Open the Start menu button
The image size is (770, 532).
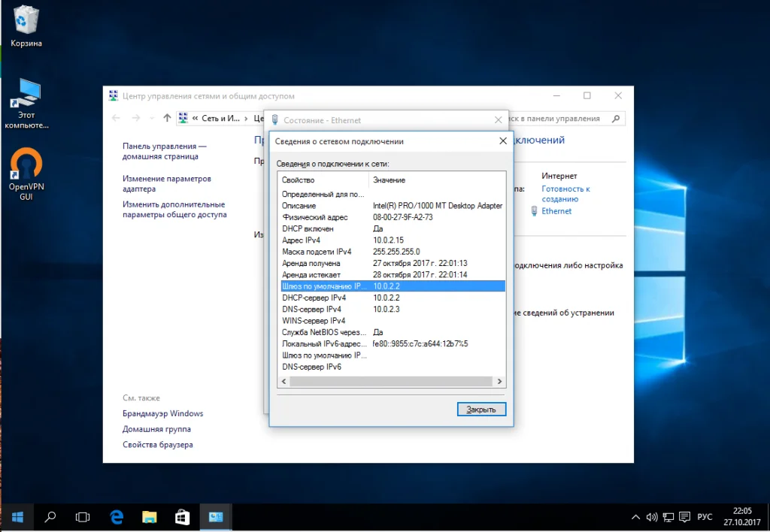point(17,517)
